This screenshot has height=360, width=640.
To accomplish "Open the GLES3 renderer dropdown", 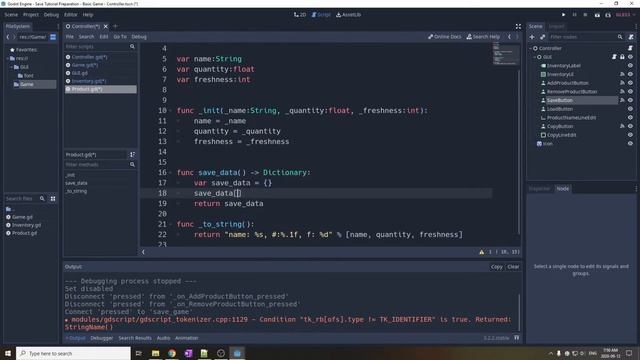I will pos(625,15).
